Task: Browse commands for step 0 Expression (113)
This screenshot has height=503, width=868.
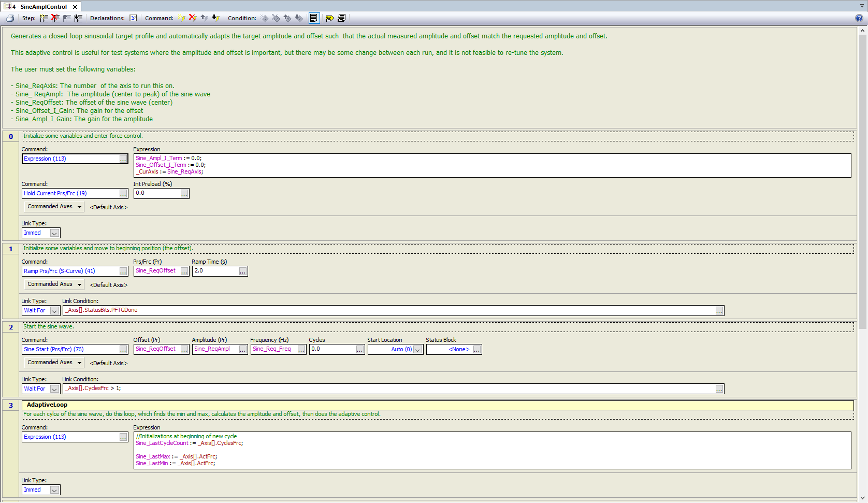Action: point(123,159)
